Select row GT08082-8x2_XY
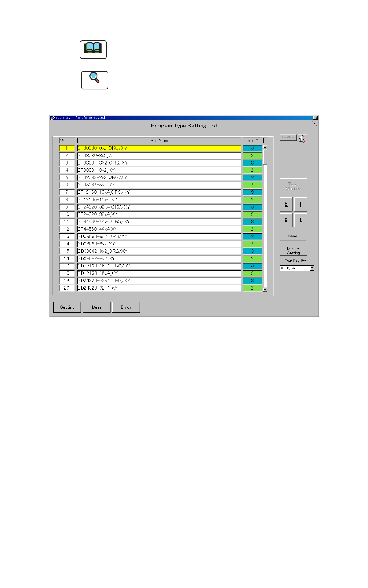This screenshot has width=368, height=588. pos(159,185)
